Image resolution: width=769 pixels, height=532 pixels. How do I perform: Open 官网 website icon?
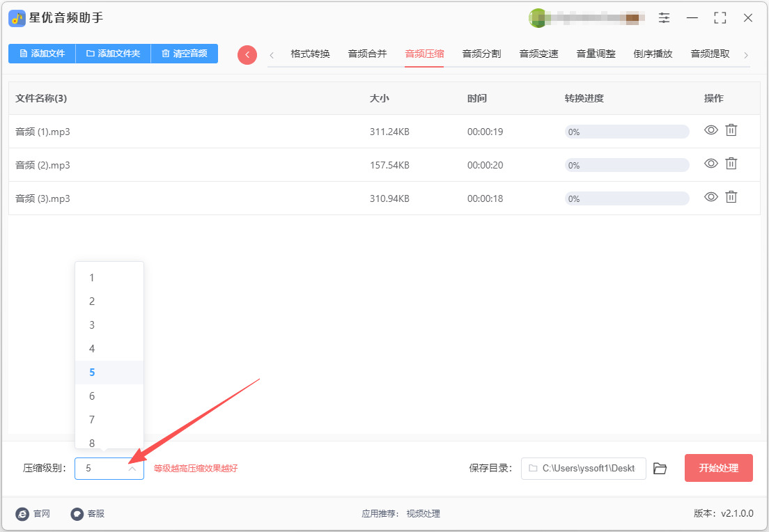tap(22, 514)
